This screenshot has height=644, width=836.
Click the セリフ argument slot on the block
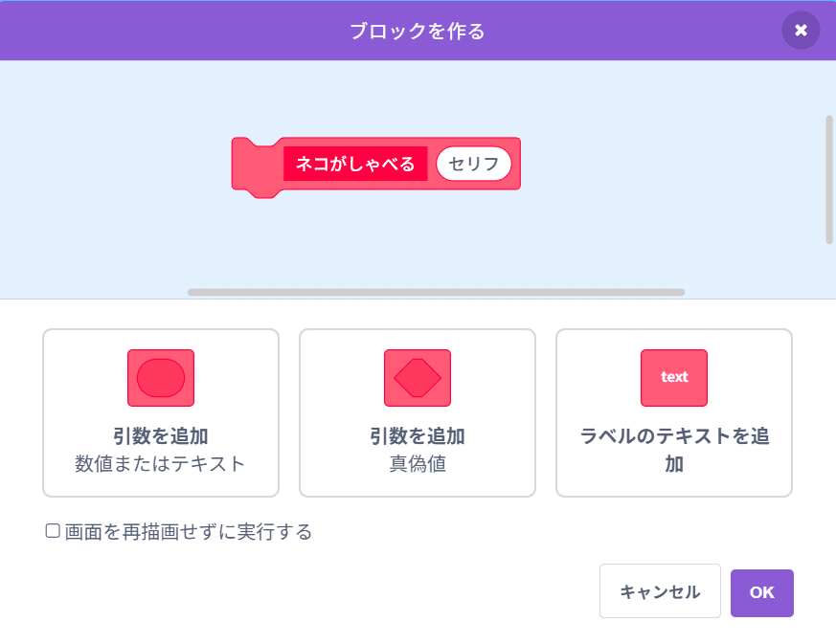pos(473,164)
